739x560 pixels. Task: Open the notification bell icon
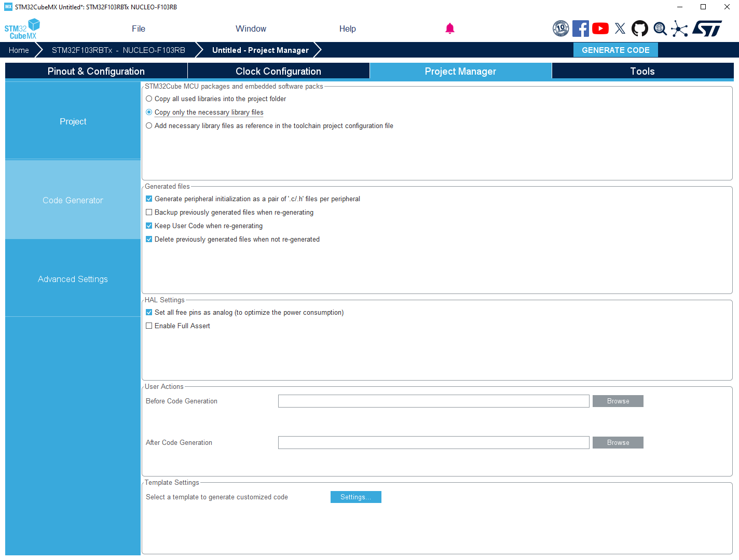coord(450,29)
